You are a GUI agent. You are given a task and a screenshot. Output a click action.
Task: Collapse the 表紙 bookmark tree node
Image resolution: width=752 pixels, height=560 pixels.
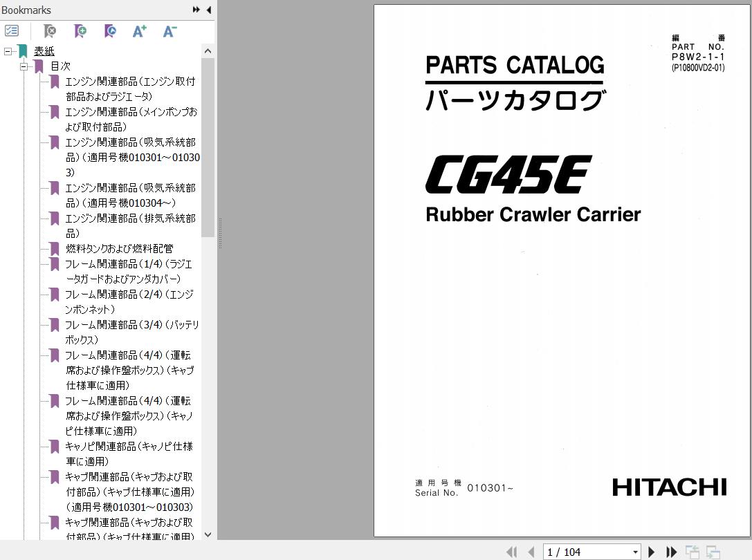pos(8,51)
